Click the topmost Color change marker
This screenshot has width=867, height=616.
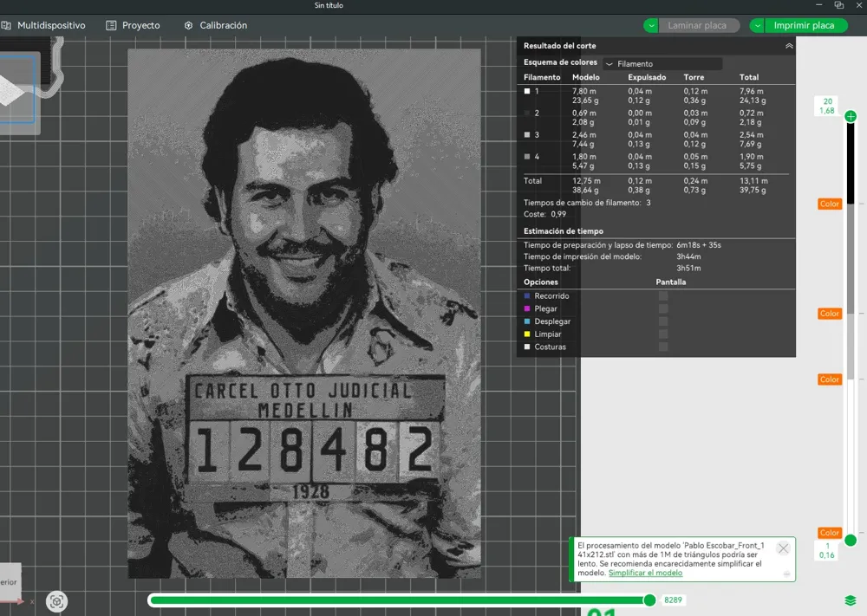830,204
